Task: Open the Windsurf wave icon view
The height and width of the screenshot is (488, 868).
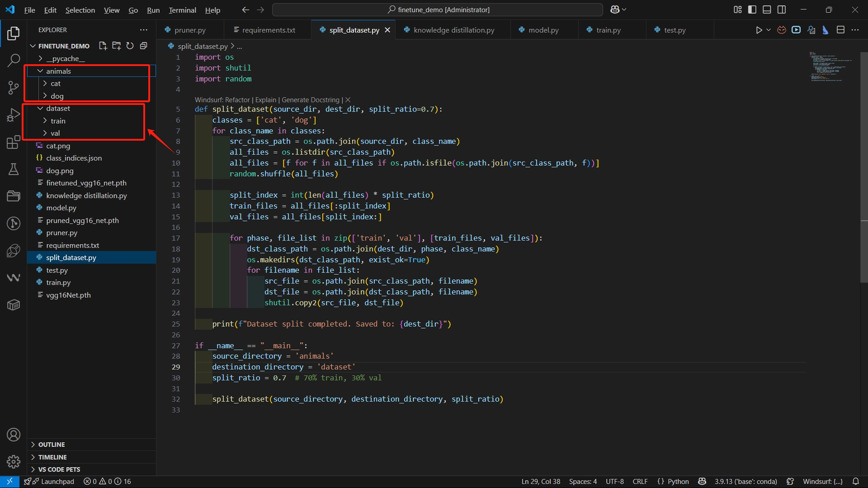Action: pos(14,277)
